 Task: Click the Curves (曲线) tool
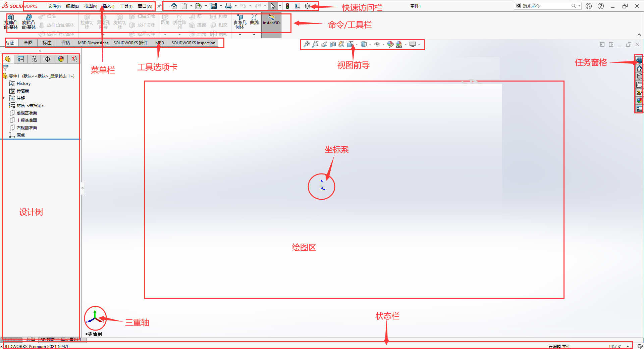(254, 20)
